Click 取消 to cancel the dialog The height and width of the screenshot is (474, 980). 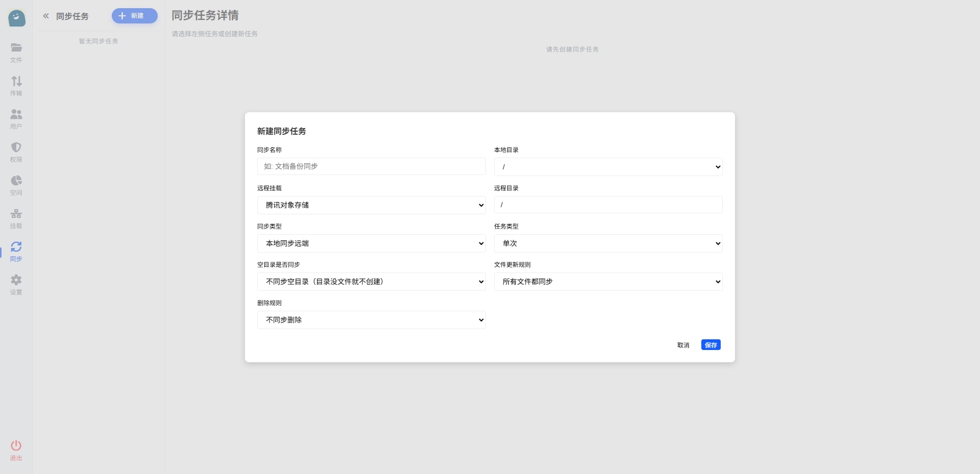click(683, 345)
